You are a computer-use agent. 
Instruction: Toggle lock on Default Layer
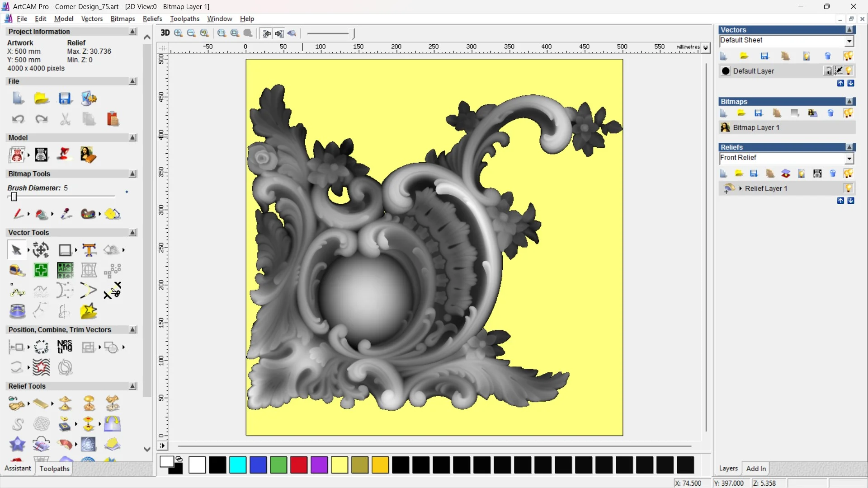[828, 71]
